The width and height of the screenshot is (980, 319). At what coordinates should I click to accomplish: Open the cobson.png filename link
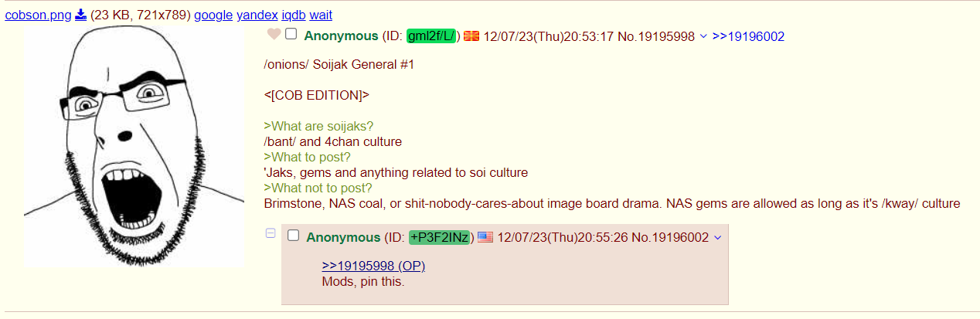tap(38, 15)
